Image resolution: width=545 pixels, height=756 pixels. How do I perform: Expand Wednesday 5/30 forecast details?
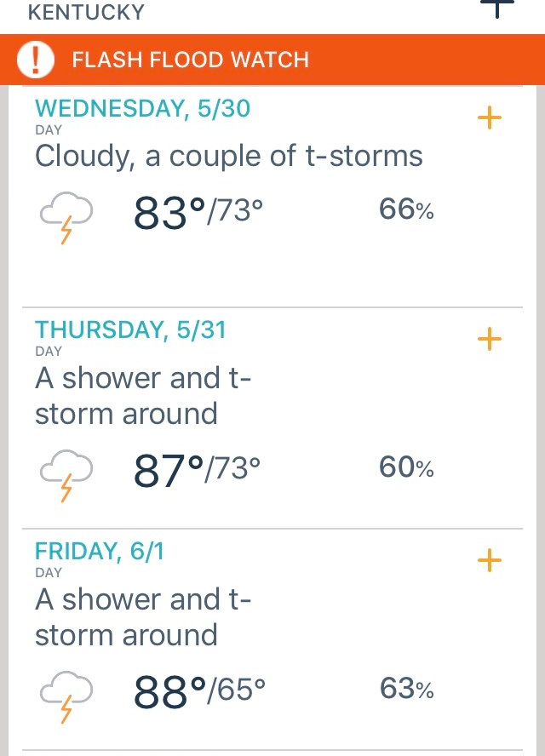(x=489, y=118)
